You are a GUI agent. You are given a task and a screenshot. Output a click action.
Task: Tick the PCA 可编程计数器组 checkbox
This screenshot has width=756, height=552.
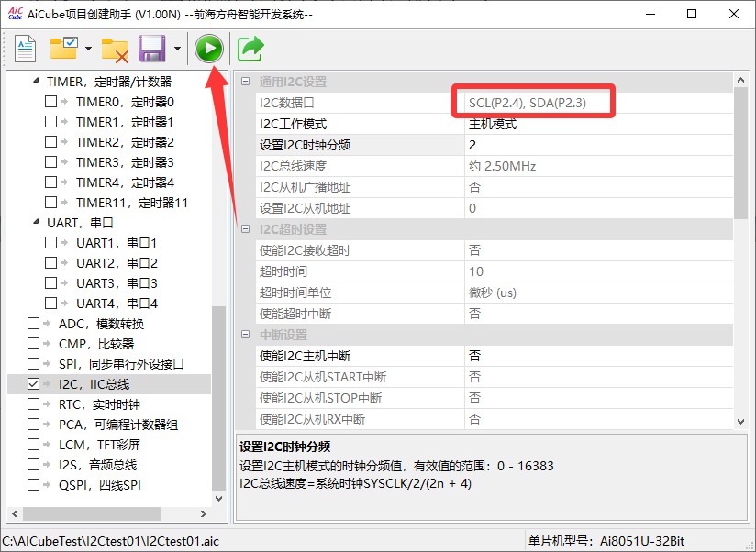(33, 425)
